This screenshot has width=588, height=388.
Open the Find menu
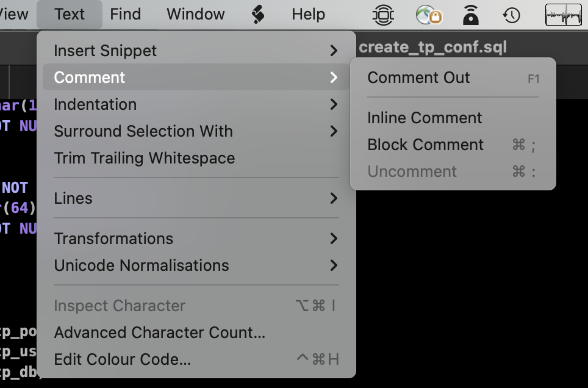click(125, 14)
